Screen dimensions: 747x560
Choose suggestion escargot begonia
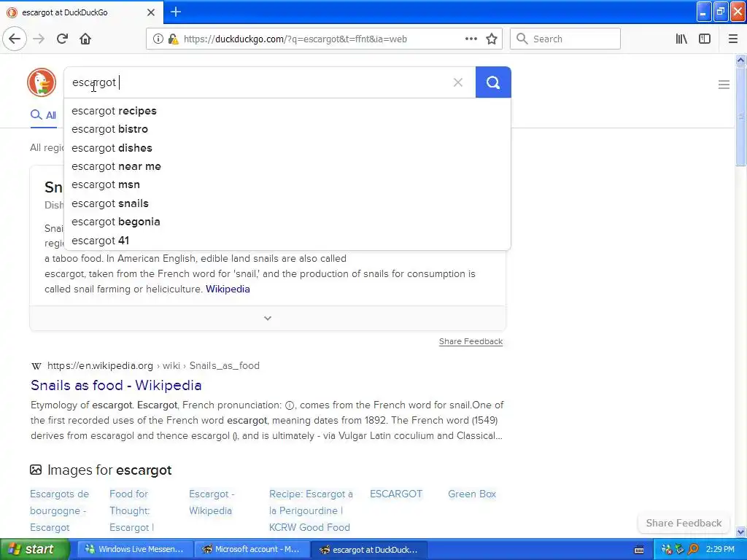(x=287, y=222)
